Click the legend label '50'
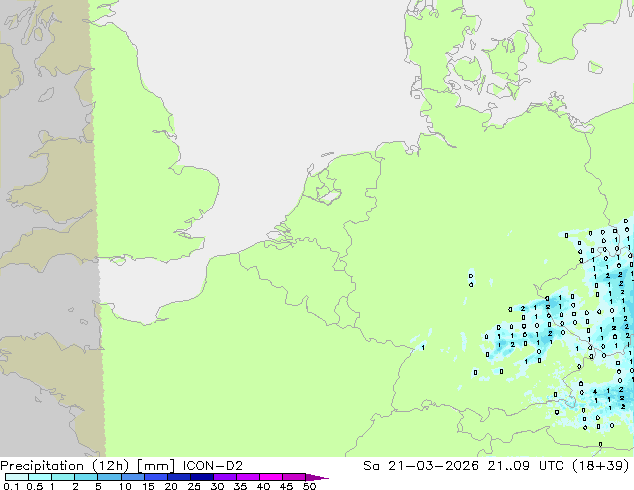This screenshot has height=490, width=634. click(309, 486)
